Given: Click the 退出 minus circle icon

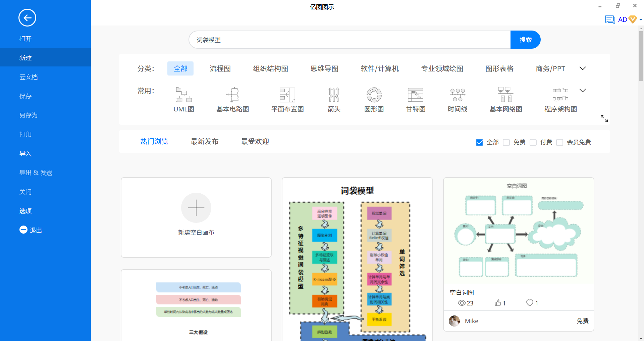Looking at the screenshot, I should pos(23,230).
